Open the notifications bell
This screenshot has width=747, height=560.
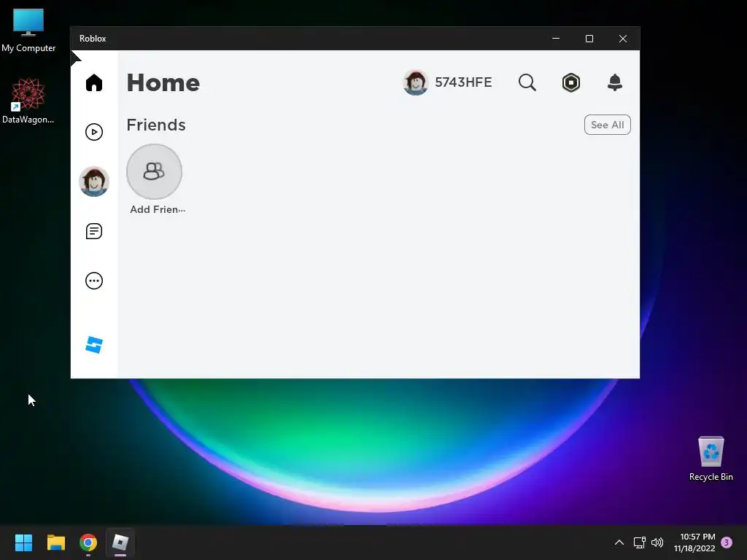pos(614,82)
